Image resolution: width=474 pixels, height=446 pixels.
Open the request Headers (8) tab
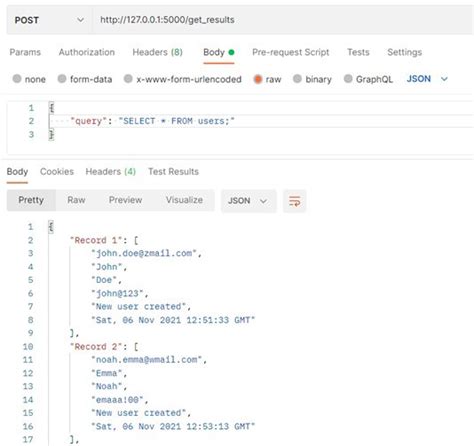point(157,52)
